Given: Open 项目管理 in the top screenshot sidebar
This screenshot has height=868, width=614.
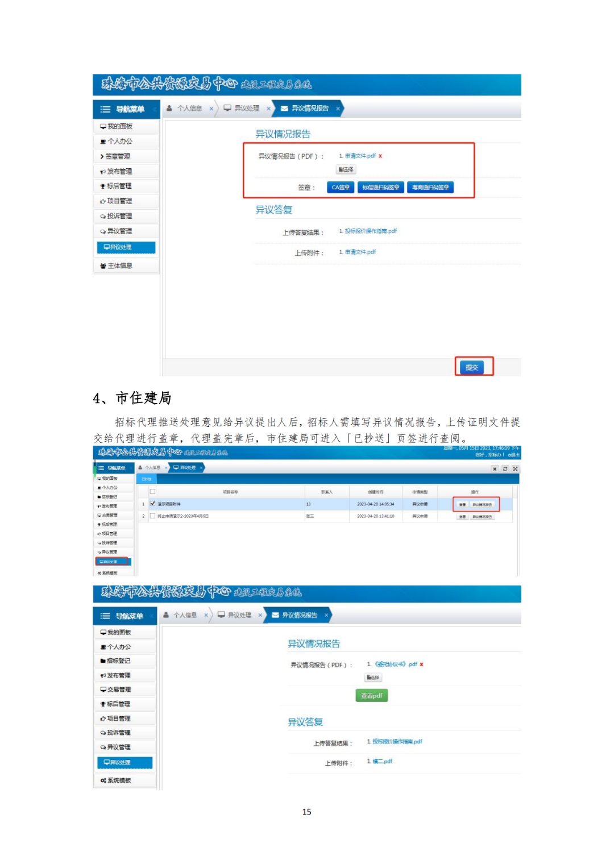Looking at the screenshot, I should tap(126, 201).
